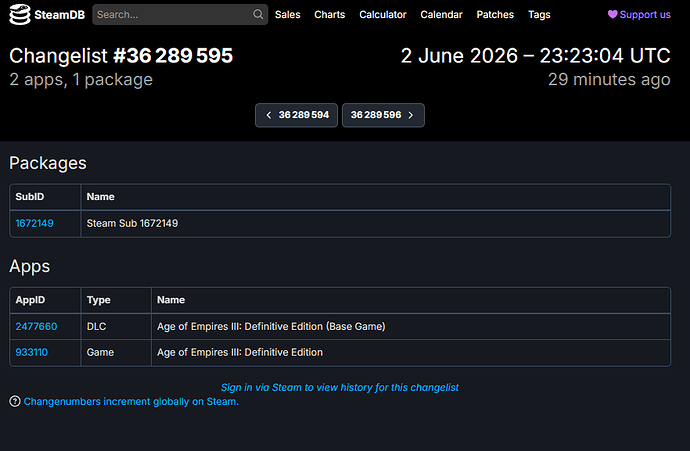690x451 pixels.
Task: Click the search magnifier icon
Action: [x=258, y=15]
